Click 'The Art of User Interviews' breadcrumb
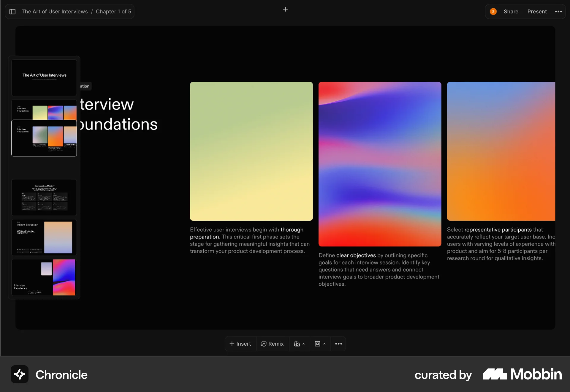This screenshot has height=392, width=570. point(55,12)
